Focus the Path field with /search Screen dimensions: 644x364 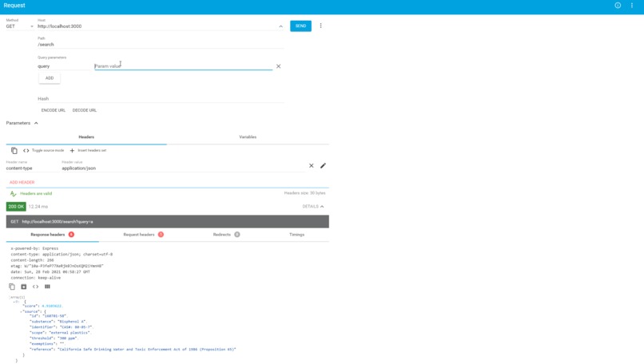click(161, 45)
